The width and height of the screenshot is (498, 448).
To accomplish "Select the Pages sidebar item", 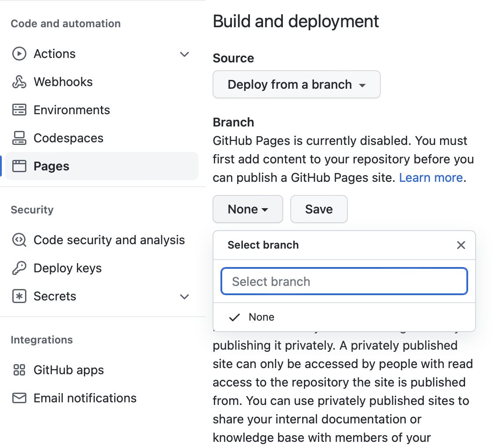I will (x=101, y=166).
